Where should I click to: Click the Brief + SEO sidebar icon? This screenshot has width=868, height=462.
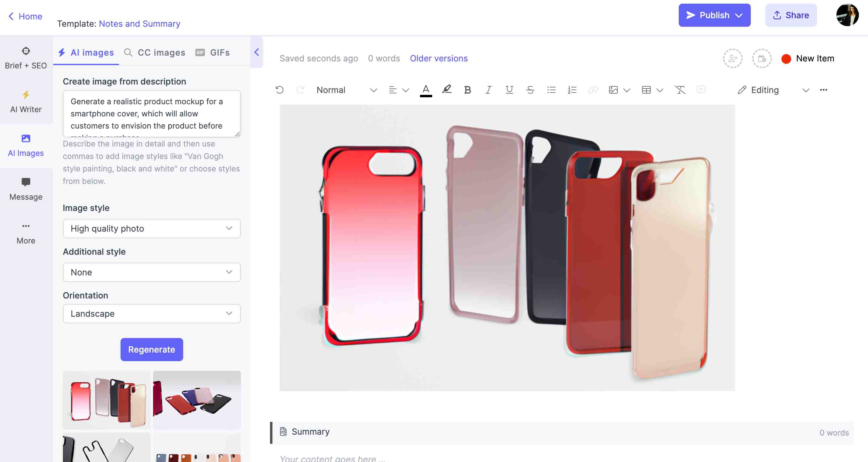click(25, 57)
